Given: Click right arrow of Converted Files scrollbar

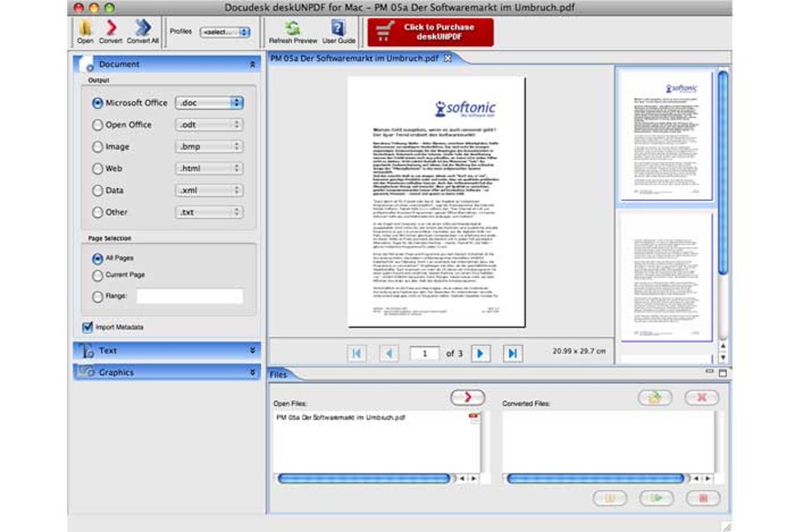Looking at the screenshot, I should pyautogui.click(x=708, y=478).
